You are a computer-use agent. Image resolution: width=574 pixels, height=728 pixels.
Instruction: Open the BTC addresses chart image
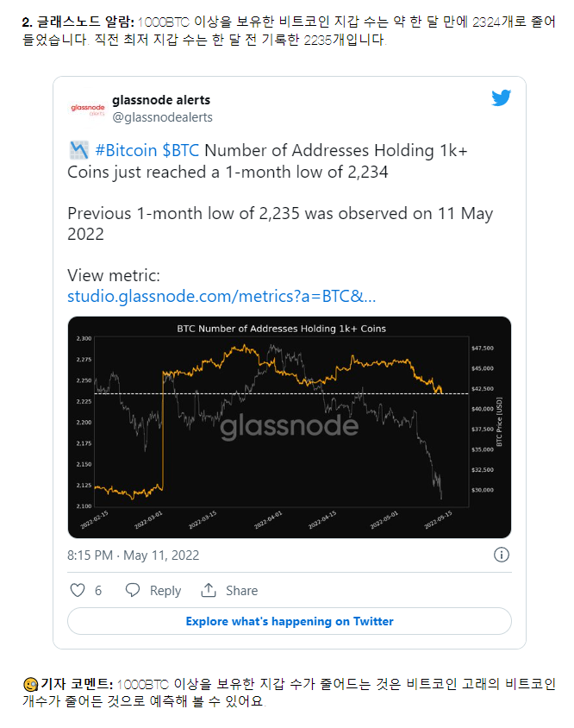pyautogui.click(x=290, y=427)
